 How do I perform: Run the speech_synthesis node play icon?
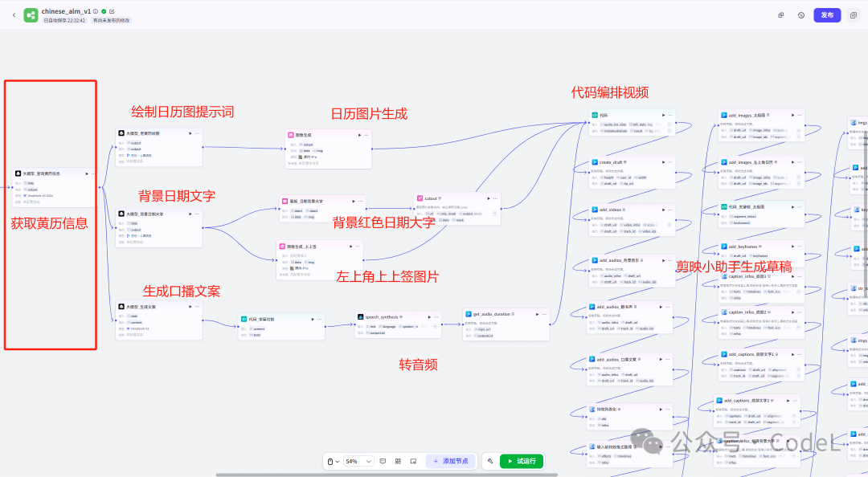tap(429, 317)
